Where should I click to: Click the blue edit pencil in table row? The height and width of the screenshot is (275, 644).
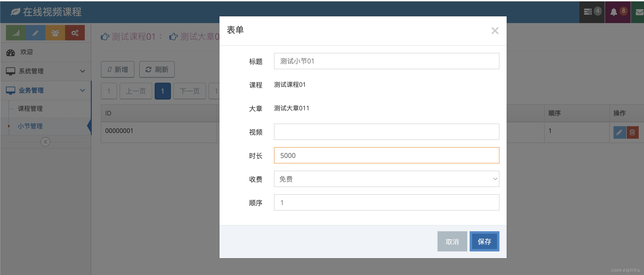(x=619, y=132)
